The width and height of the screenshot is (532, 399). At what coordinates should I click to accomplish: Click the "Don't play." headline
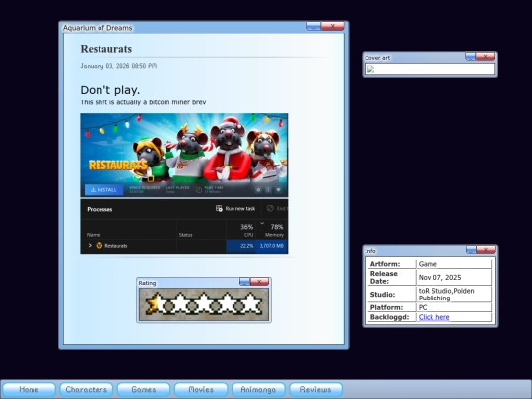click(110, 90)
